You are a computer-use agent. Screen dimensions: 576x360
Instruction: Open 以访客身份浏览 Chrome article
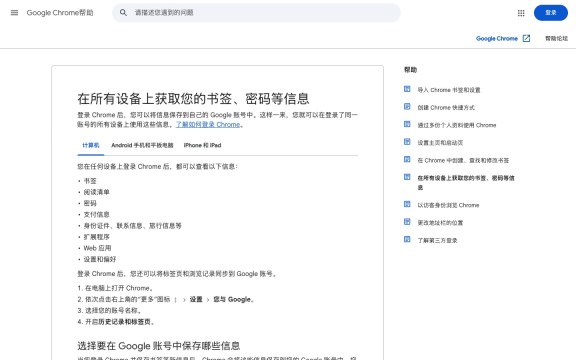point(448,205)
